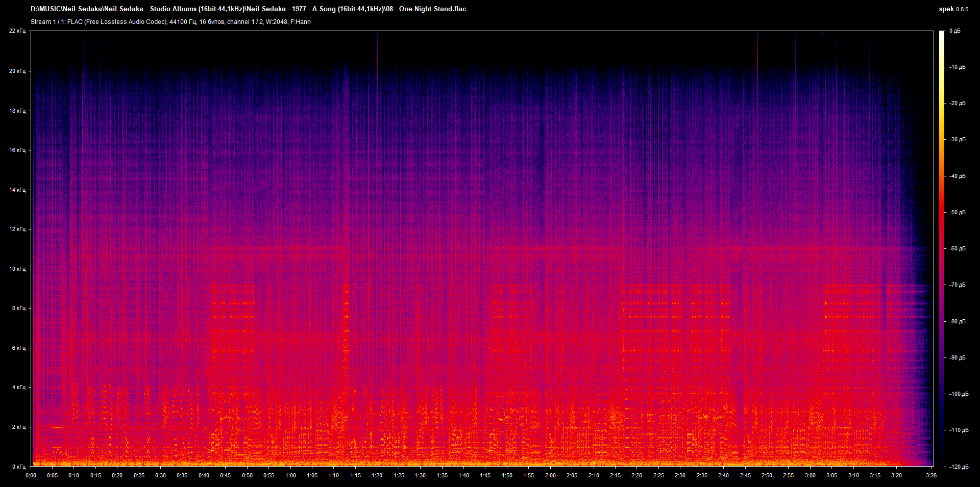Click the 22 кГц frequency axis label

17,31
